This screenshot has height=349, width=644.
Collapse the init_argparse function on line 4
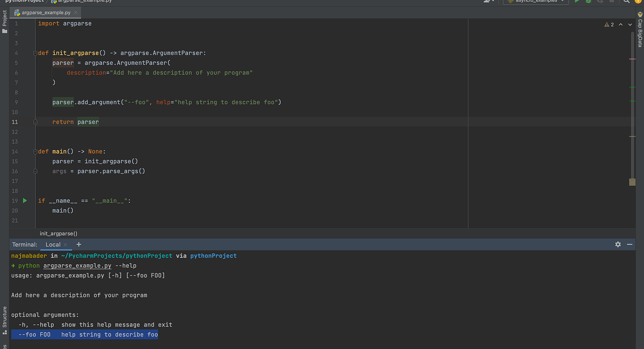(35, 53)
